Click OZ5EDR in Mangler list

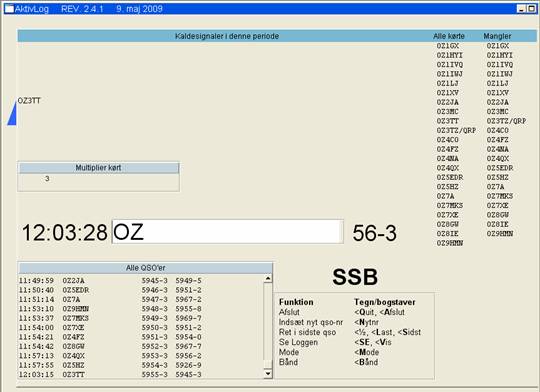[x=500, y=168]
